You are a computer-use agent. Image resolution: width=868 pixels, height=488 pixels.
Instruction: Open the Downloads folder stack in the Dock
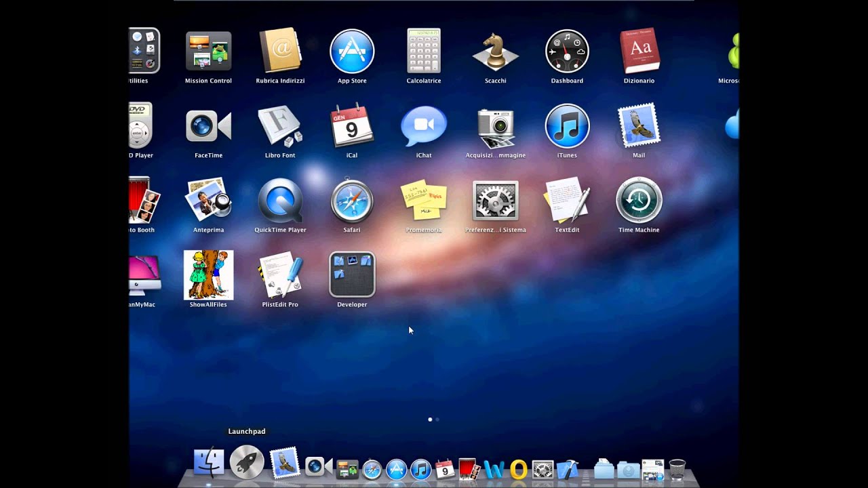(x=628, y=469)
